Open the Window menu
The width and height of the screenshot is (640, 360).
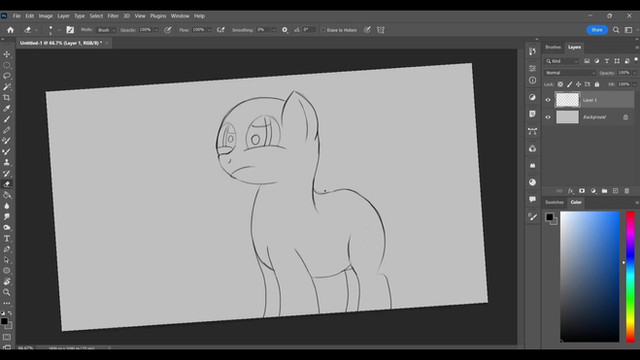pyautogui.click(x=180, y=16)
